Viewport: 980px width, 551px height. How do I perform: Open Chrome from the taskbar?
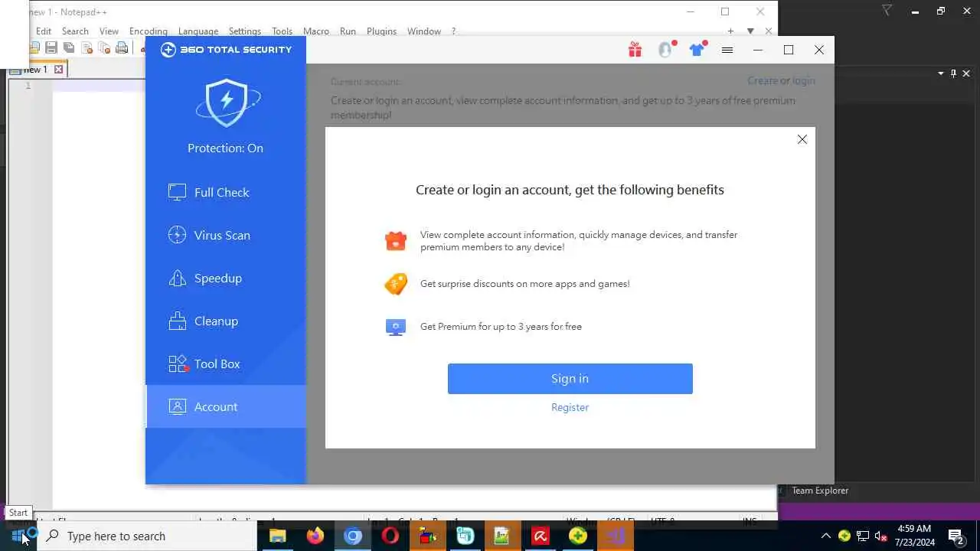(353, 536)
